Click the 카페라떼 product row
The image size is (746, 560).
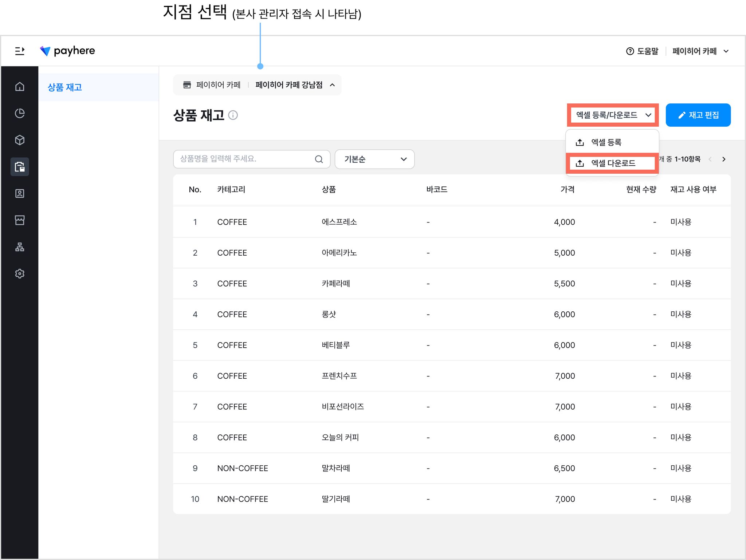452,284
